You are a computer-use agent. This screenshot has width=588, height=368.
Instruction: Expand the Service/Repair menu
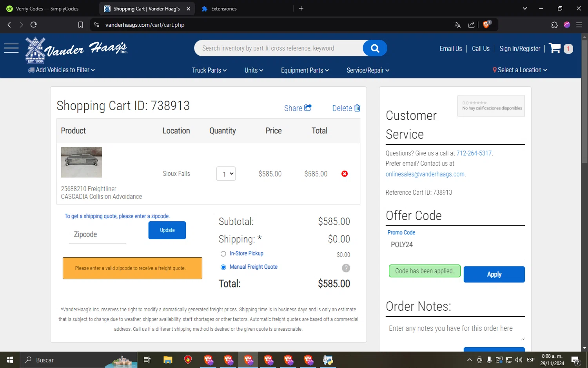pos(368,70)
